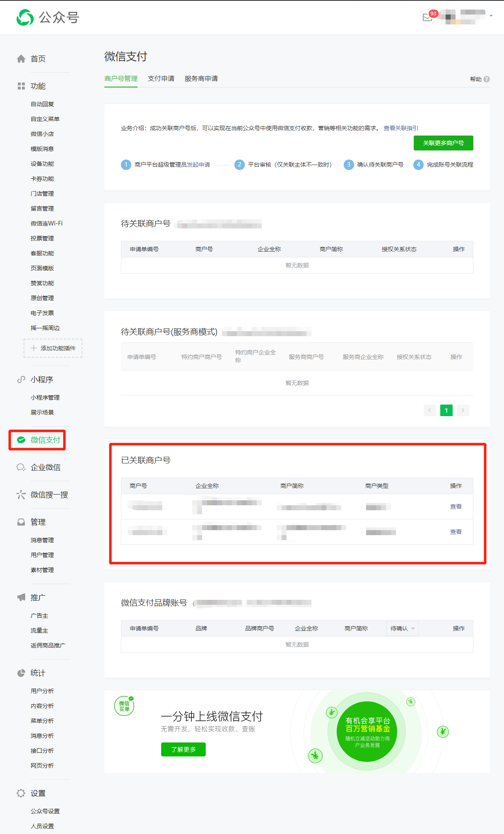Viewport: 504px width, 834px height.
Task: Click the 统计 pie chart icon
Action: [21, 673]
